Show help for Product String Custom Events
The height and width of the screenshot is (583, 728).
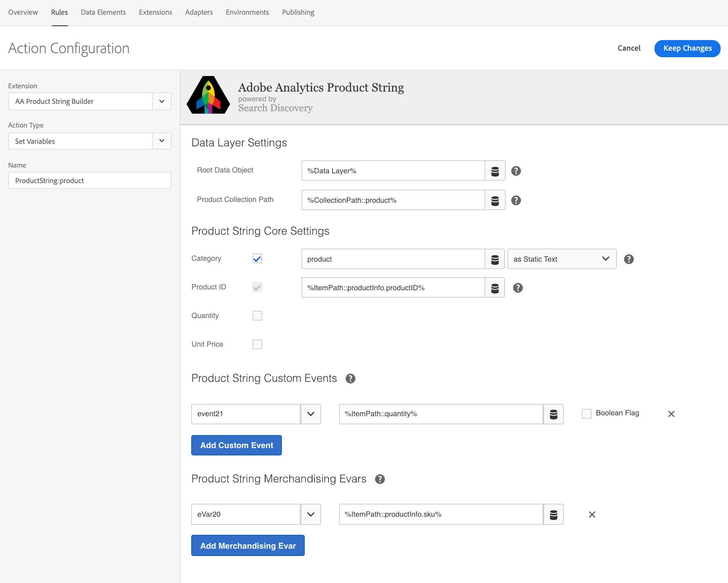click(x=351, y=379)
